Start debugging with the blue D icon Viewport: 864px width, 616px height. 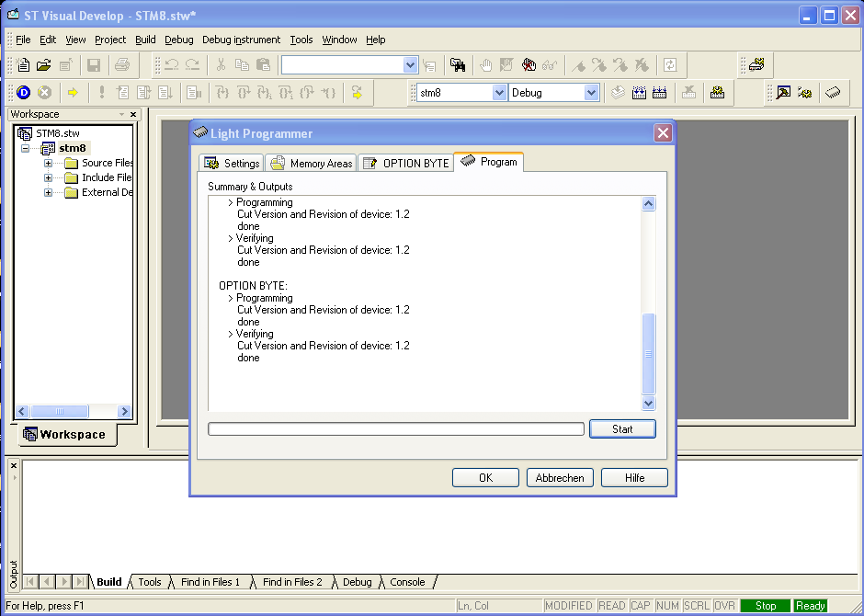[23, 93]
